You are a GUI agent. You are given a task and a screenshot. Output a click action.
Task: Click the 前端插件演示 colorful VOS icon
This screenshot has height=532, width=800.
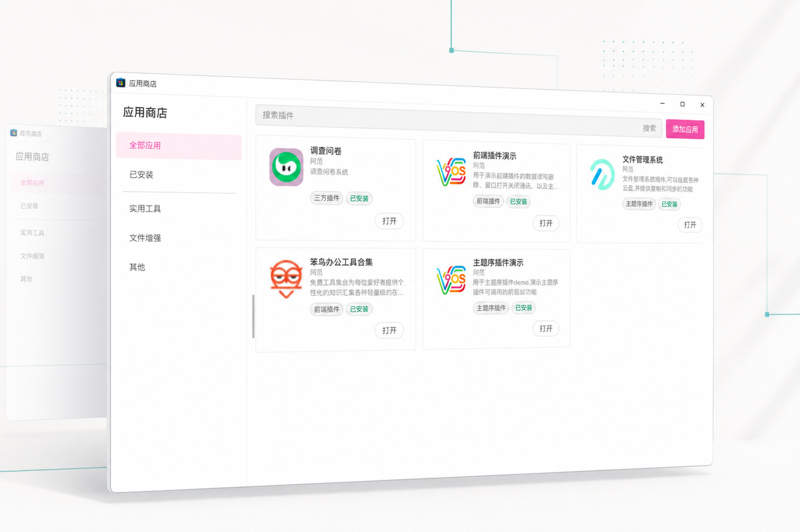click(451, 172)
